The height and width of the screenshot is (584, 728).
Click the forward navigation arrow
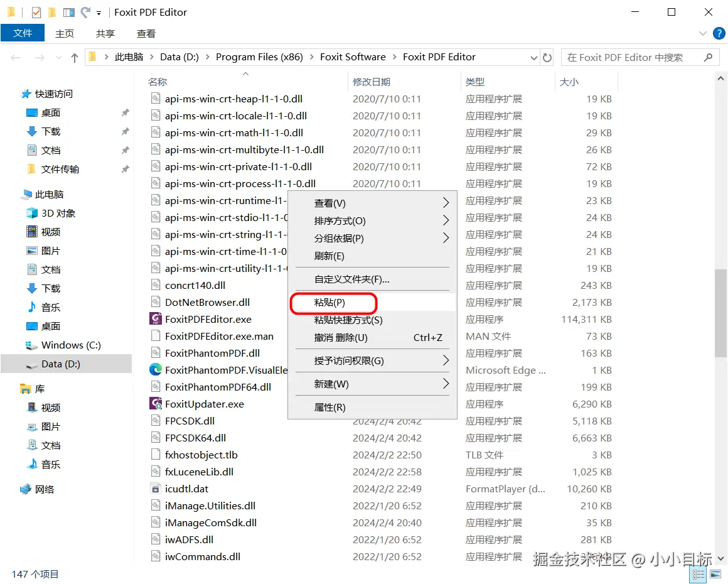pyautogui.click(x=40, y=58)
